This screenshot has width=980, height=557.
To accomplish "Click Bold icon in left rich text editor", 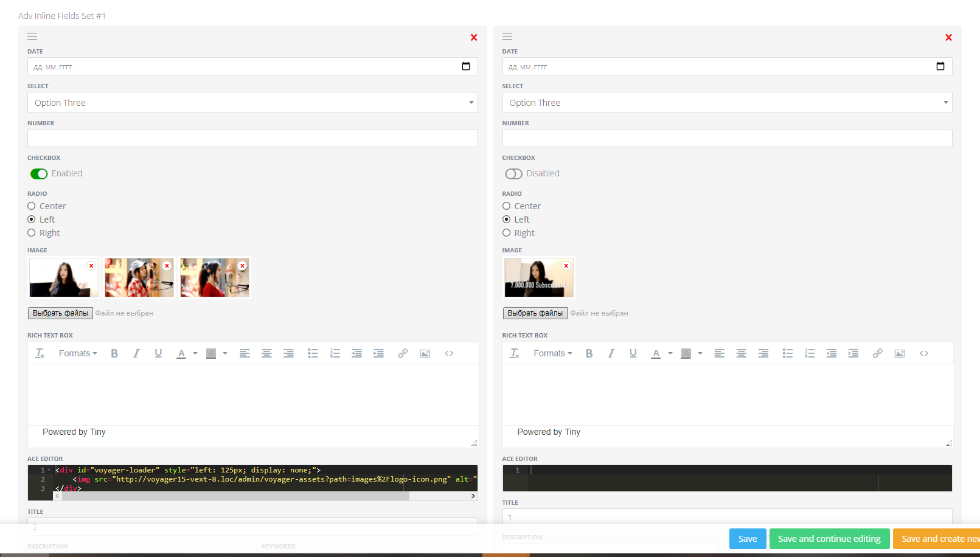I will pos(114,353).
